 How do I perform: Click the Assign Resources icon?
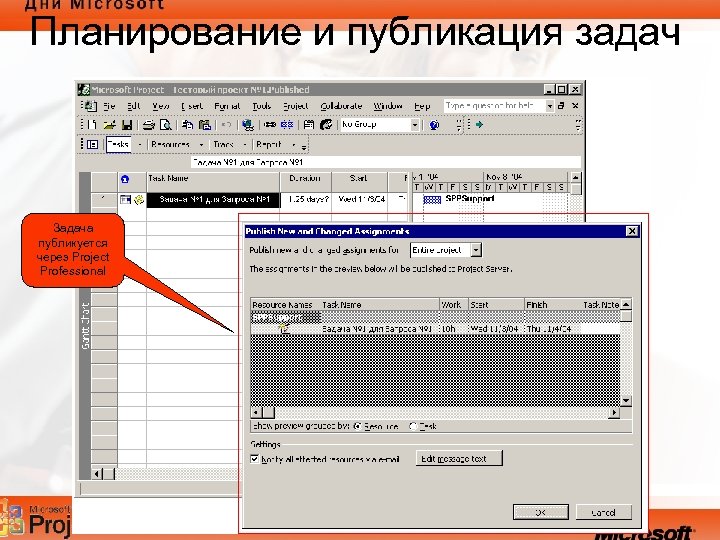pyautogui.click(x=326, y=124)
